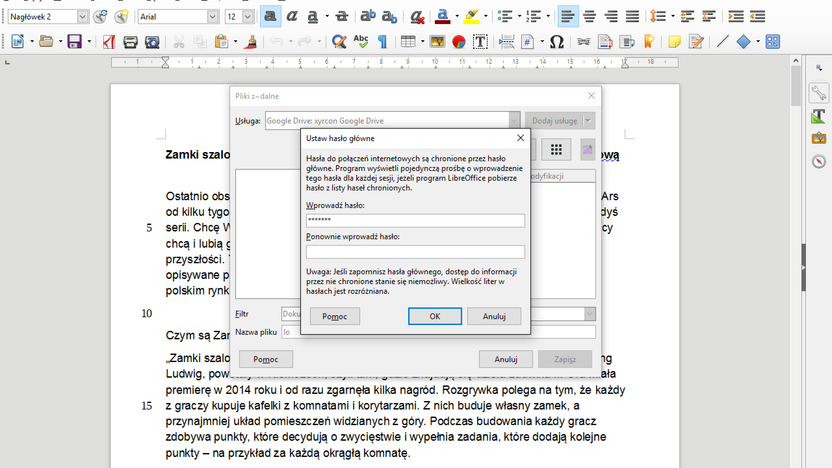Open a file with folder icon
Screen dimensions: 832x468
pos(46,41)
